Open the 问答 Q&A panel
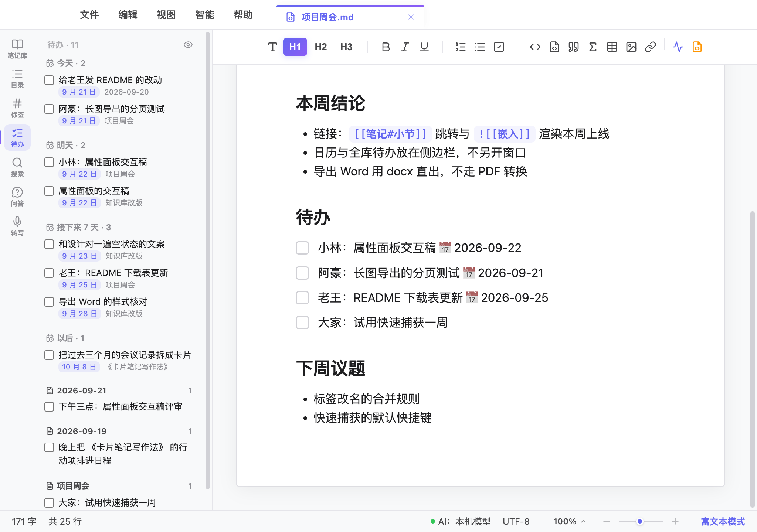This screenshot has height=532, width=757. tap(17, 197)
